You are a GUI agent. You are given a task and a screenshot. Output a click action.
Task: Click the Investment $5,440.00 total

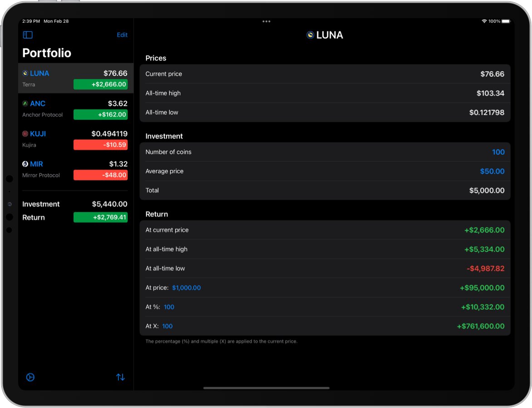109,204
